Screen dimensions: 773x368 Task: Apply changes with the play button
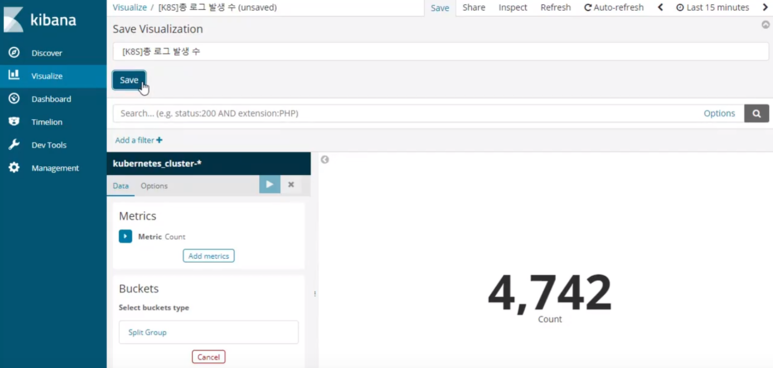click(270, 184)
